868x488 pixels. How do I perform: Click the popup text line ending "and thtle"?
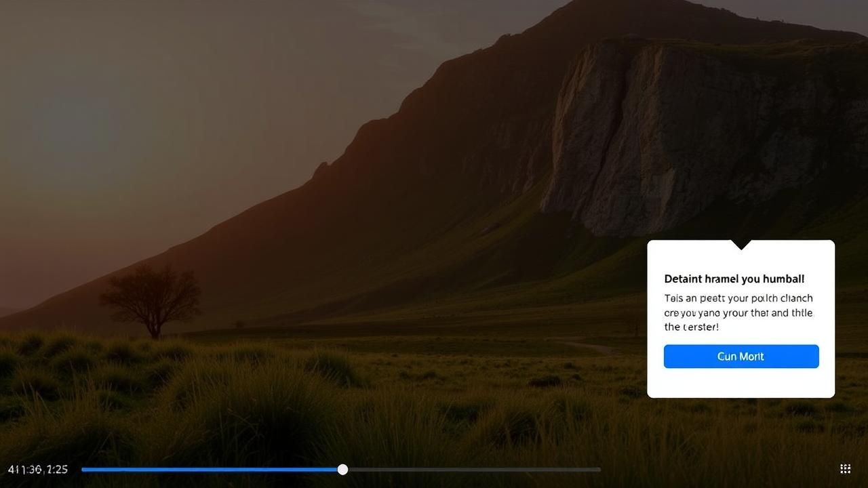738,313
